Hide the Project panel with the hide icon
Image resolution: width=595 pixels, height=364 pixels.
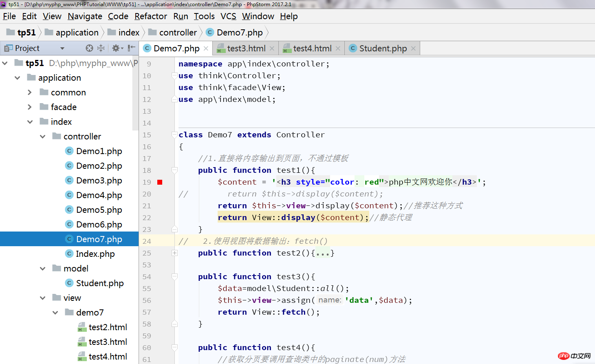pos(131,48)
